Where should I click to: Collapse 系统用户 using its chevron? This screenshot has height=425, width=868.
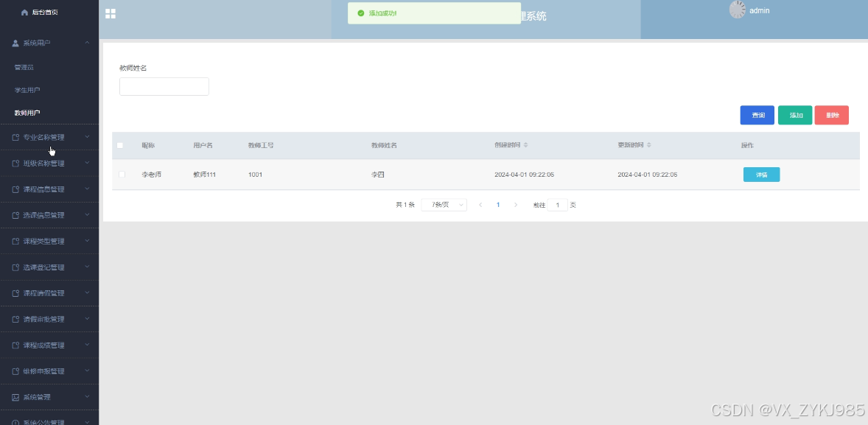[87, 43]
